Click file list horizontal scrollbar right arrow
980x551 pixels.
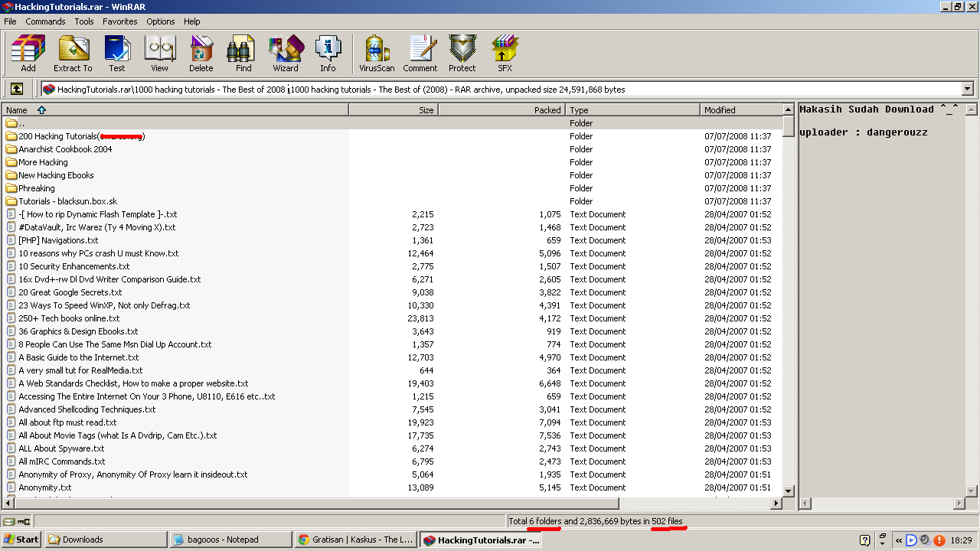click(776, 504)
